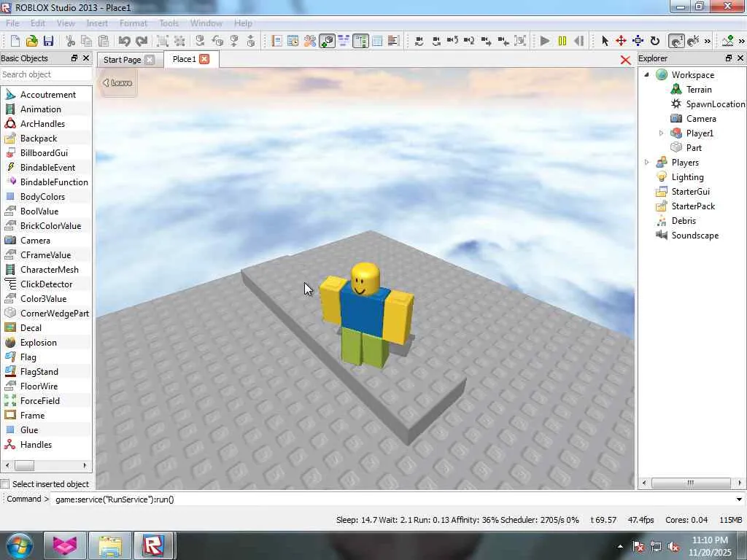Close the Place1 tab with its red X
This screenshot has width=747, height=560.
(204, 59)
